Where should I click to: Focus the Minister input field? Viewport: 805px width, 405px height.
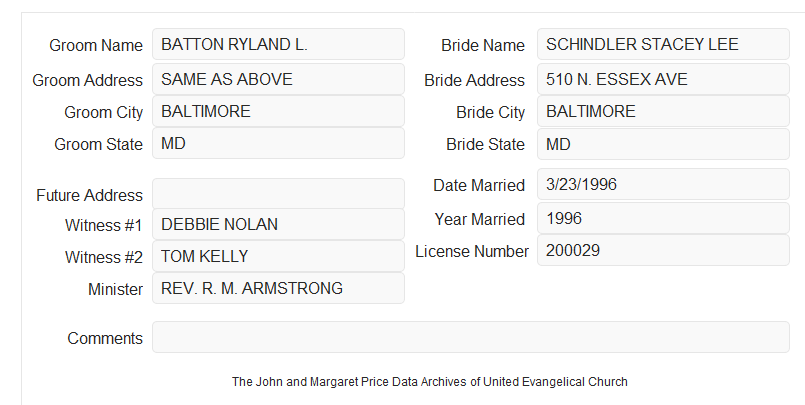pos(278,288)
